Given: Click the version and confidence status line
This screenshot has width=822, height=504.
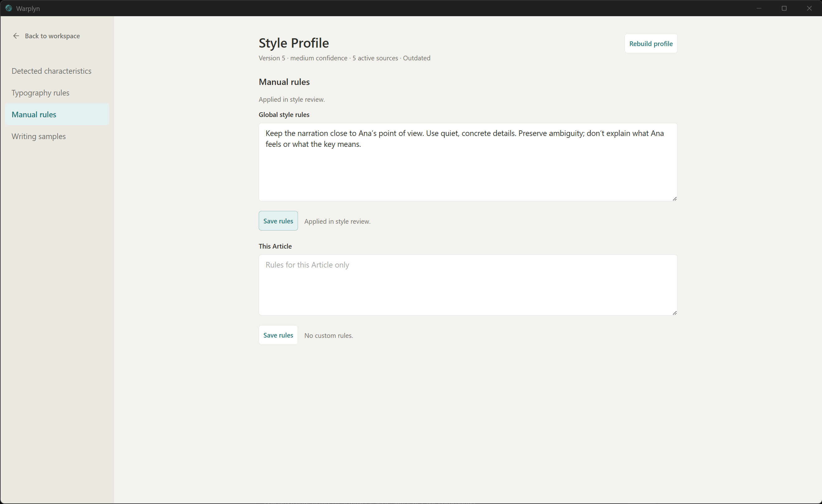Looking at the screenshot, I should pyautogui.click(x=344, y=58).
